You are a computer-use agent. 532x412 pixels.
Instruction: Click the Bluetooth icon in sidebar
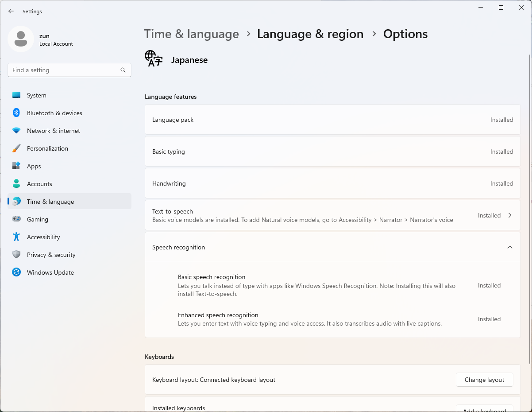16,113
